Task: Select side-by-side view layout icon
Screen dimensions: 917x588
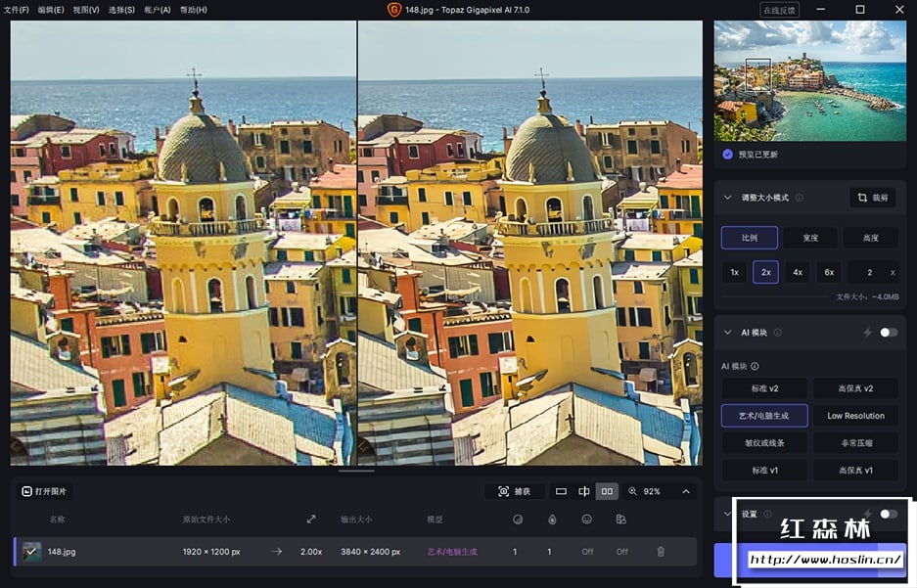Action: (607, 491)
